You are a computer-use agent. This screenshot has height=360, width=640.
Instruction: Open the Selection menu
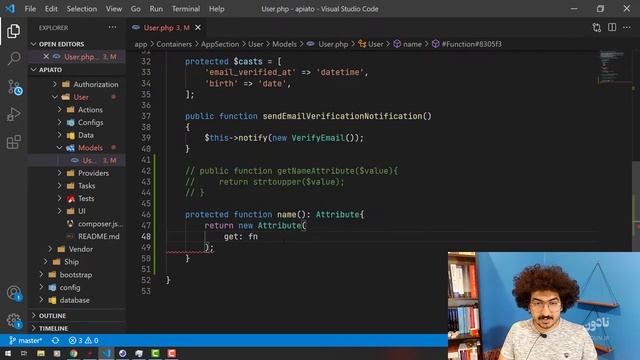[x=82, y=9]
